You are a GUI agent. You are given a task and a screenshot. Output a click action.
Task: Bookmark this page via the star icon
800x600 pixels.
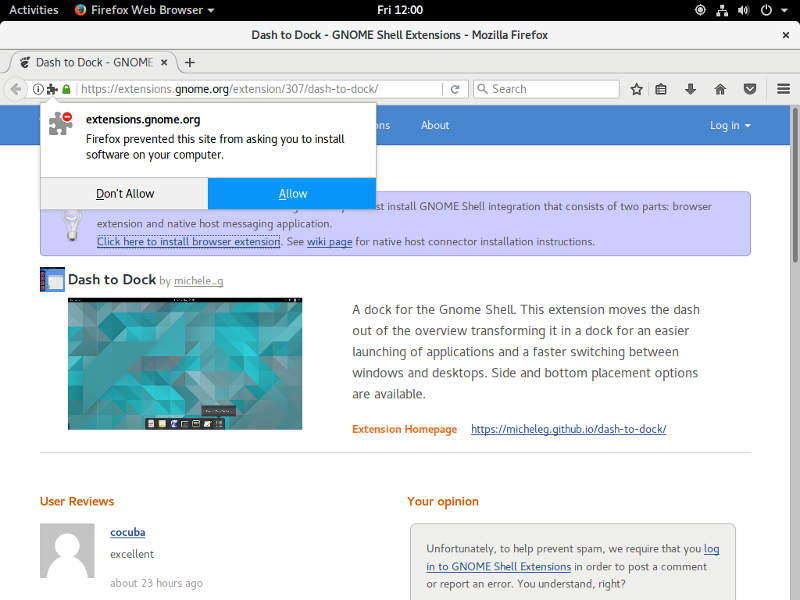coord(636,88)
